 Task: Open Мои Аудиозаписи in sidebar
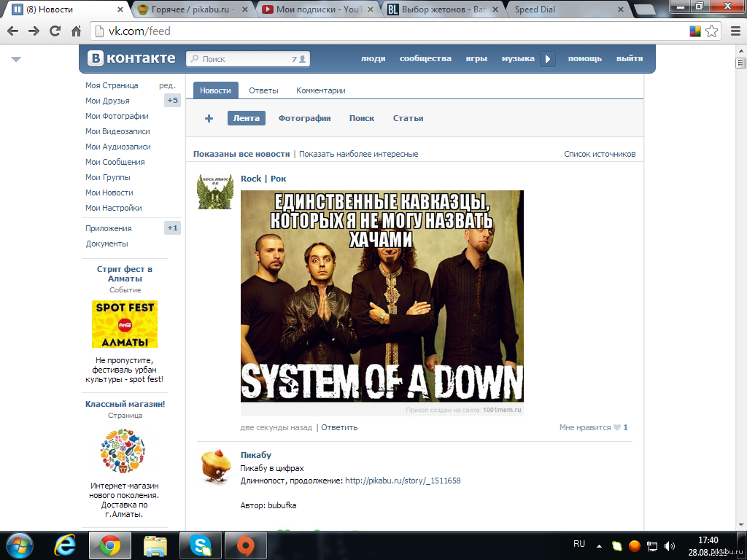coord(117,147)
